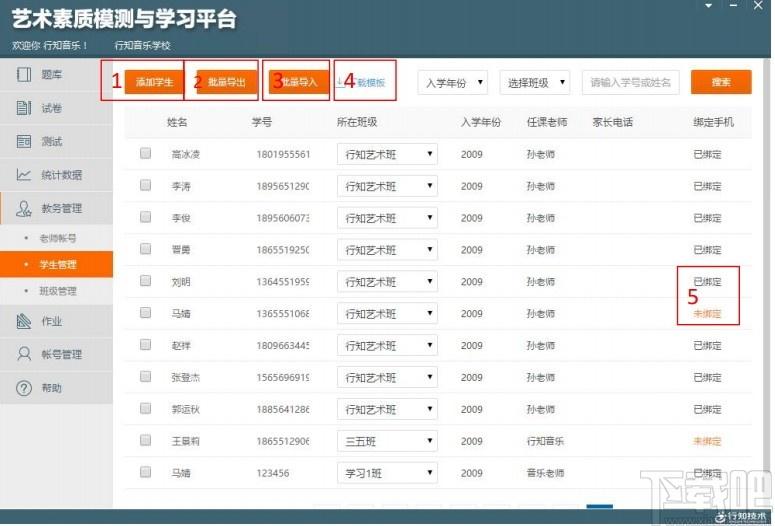Open the 试卷 sidebar menu label

pos(52,108)
